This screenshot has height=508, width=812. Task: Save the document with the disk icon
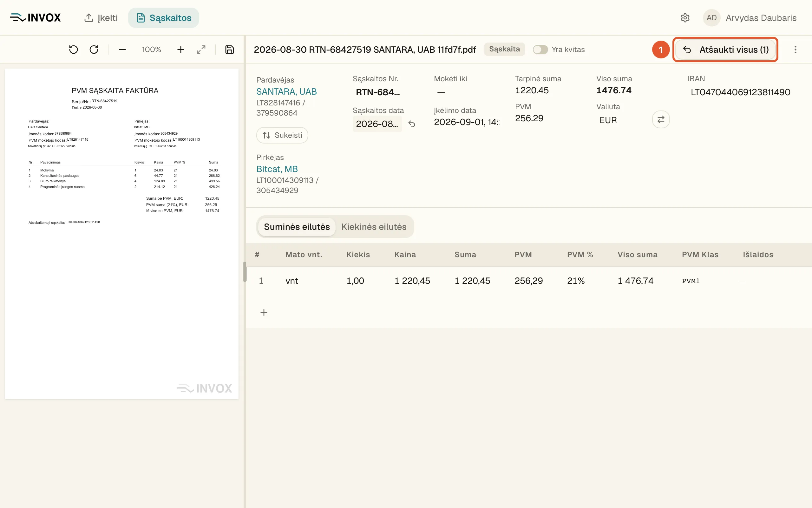230,50
